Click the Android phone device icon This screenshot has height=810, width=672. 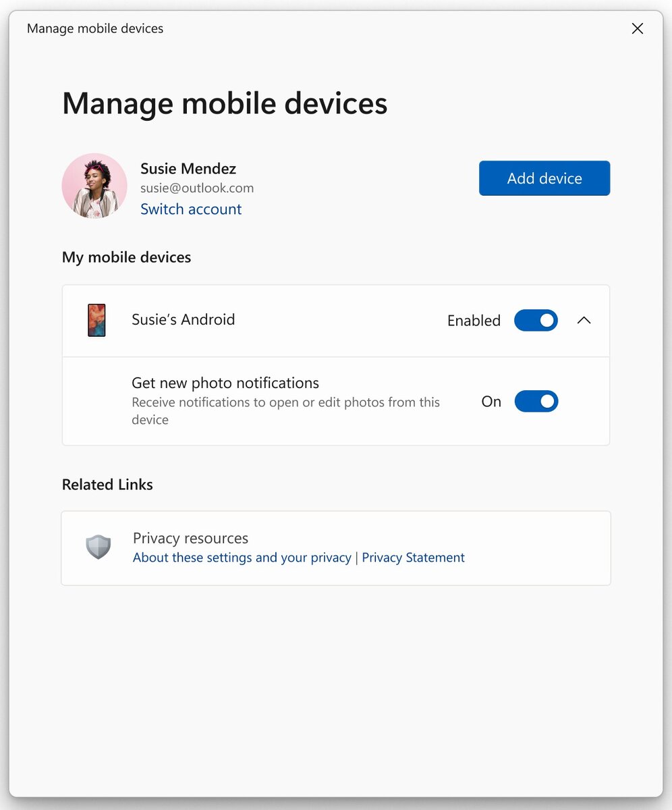click(x=97, y=320)
